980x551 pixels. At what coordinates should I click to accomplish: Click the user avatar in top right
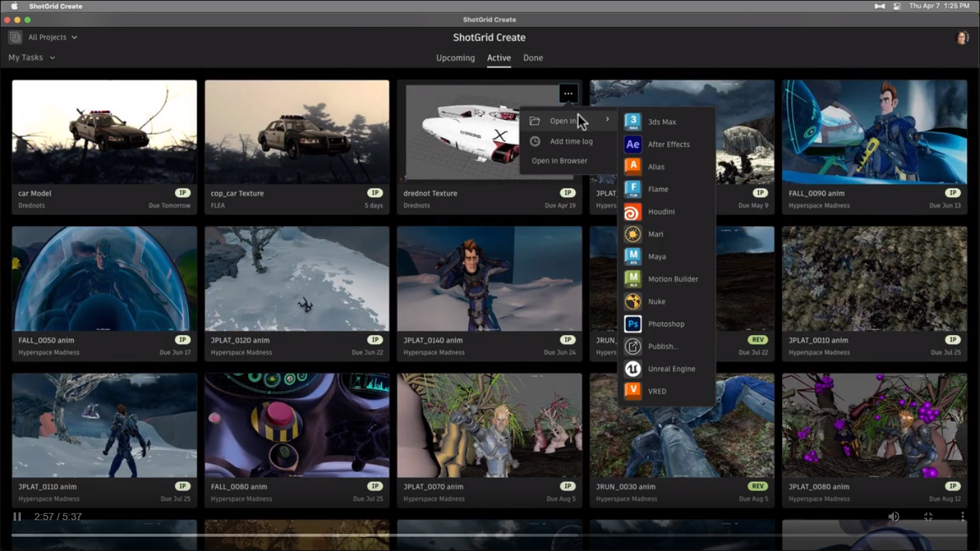pyautogui.click(x=963, y=37)
